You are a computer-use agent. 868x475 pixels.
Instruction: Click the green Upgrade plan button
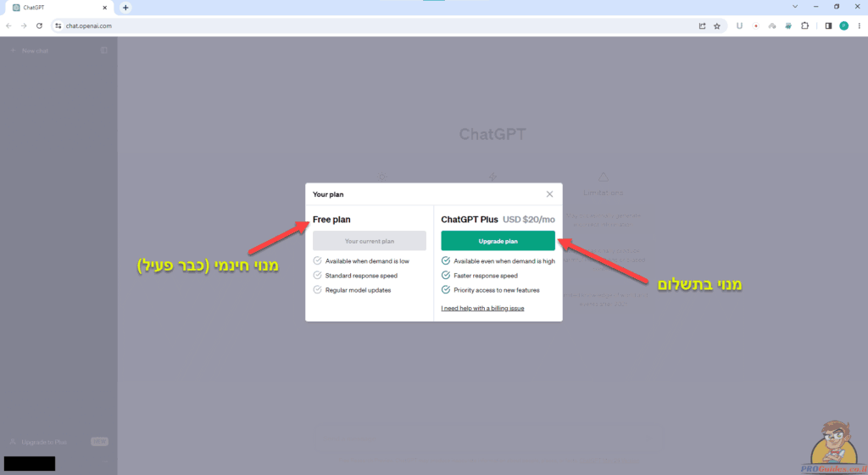498,241
